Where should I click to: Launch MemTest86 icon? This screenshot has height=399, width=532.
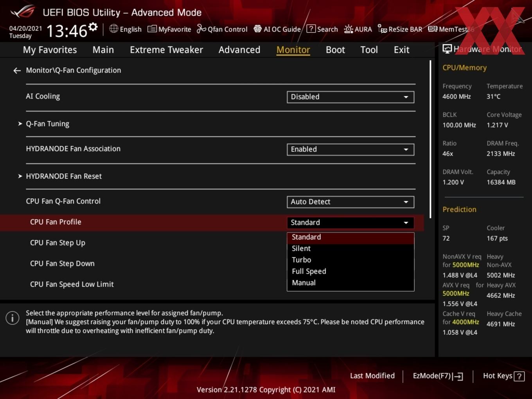(x=433, y=29)
